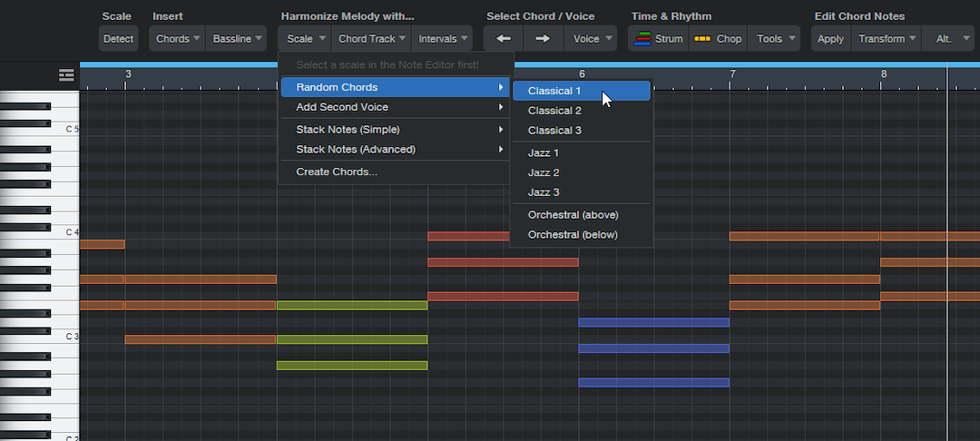Open the Voice selection dropdown
The height and width of the screenshot is (441, 980).
[593, 39]
